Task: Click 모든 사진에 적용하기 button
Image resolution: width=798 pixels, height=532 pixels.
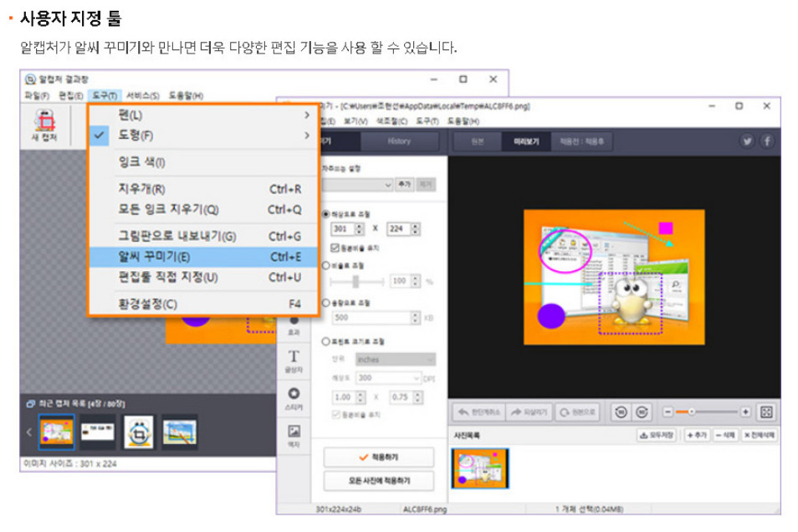Action: (379, 481)
